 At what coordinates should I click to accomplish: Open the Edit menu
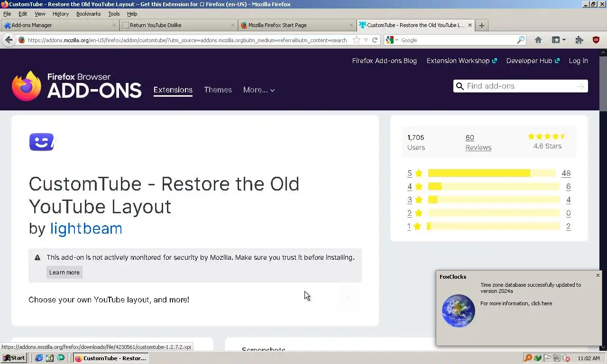coord(23,14)
